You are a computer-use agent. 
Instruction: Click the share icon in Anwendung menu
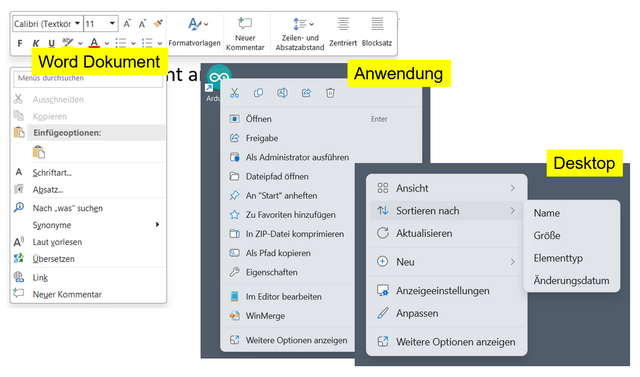coord(306,93)
